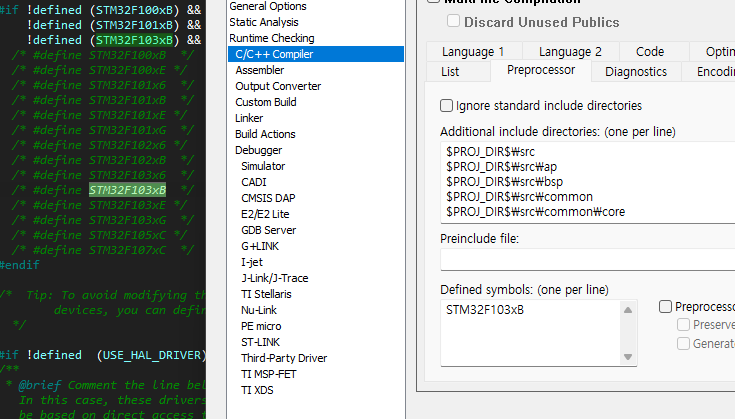Click USE_HAL_DRIVER identifier in code

click(152, 355)
